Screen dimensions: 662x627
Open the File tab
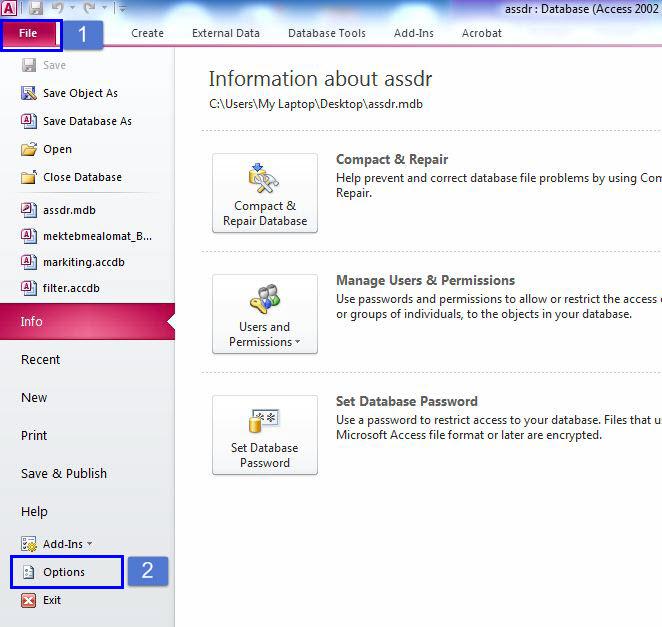coord(28,33)
